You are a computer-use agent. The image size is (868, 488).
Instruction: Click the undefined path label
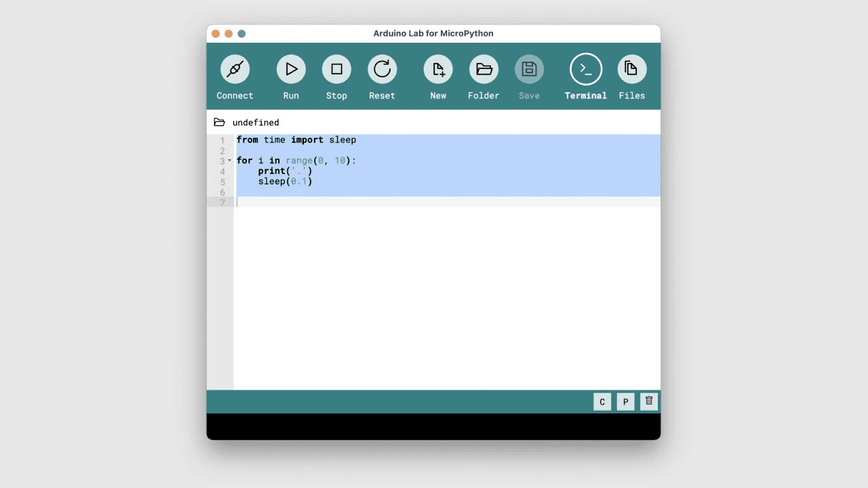click(256, 122)
